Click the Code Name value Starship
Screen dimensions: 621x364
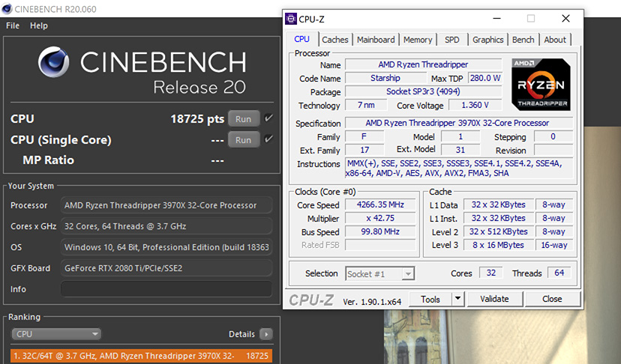click(385, 78)
